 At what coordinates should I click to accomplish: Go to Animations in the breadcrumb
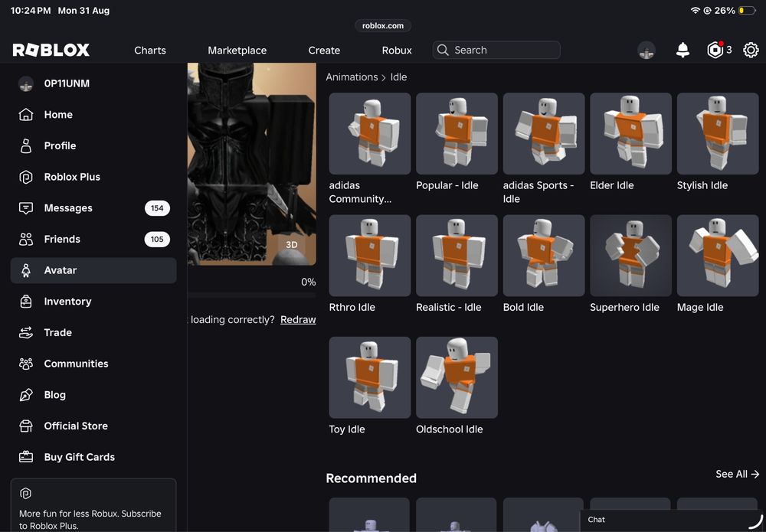pyautogui.click(x=352, y=77)
